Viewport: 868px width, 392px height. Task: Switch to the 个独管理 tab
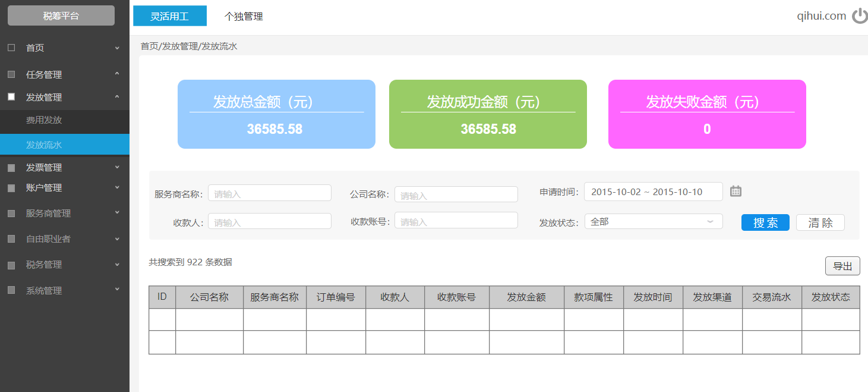tap(244, 17)
